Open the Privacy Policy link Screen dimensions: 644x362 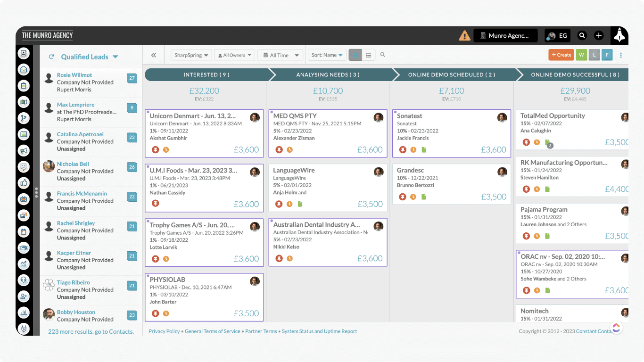(164, 331)
